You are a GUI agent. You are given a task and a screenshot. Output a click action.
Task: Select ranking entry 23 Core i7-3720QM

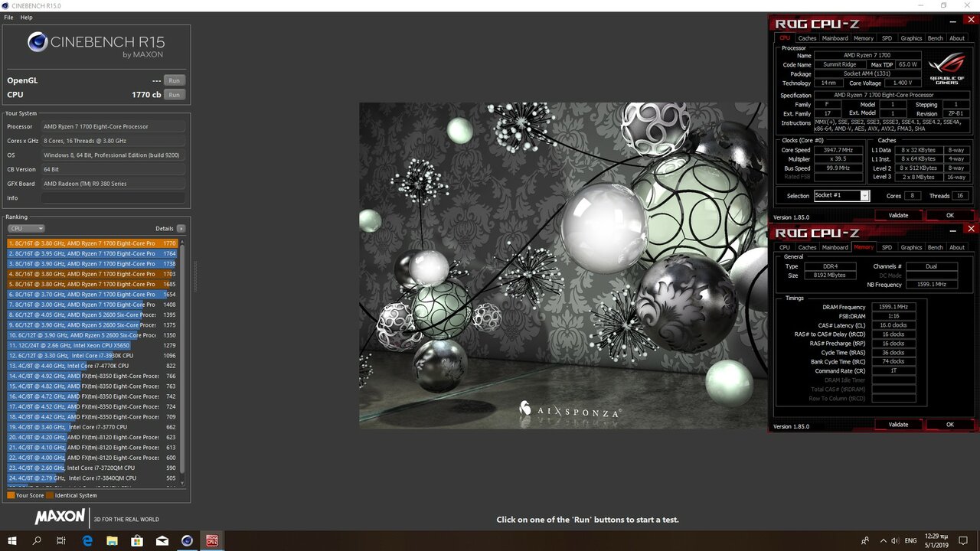[93, 468]
